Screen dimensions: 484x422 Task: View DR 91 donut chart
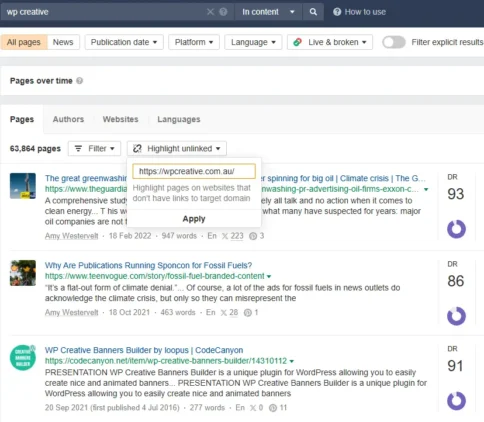click(456, 401)
